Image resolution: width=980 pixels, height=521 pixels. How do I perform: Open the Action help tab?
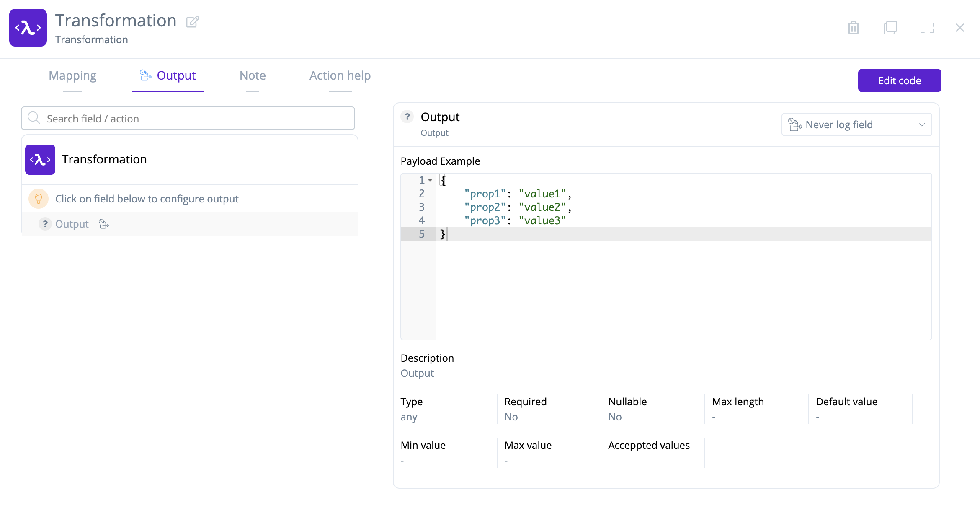point(340,76)
